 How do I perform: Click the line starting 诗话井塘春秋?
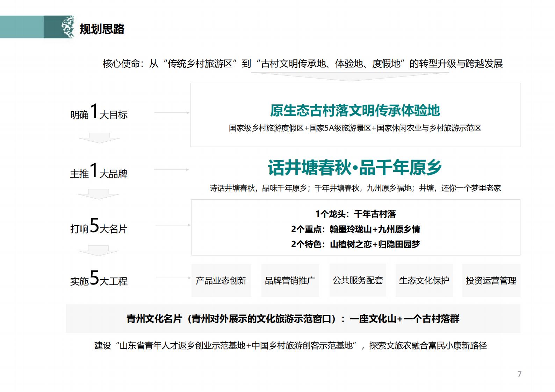tap(355, 188)
